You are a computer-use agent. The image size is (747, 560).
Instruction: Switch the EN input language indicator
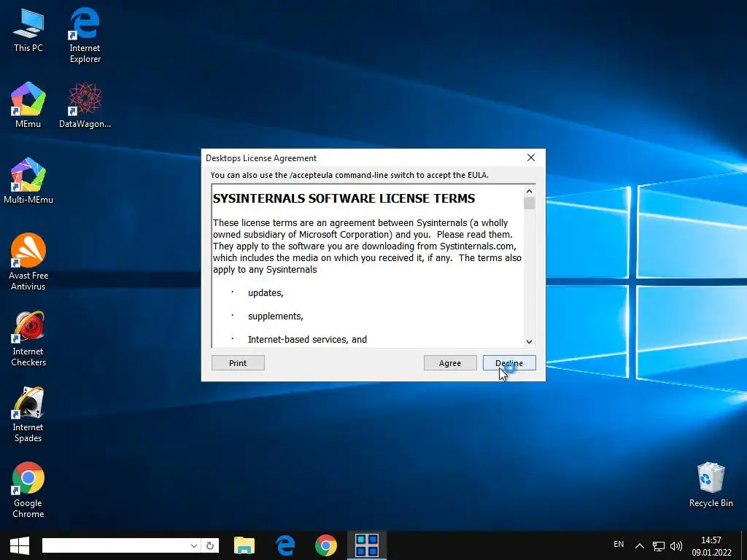pyautogui.click(x=619, y=544)
